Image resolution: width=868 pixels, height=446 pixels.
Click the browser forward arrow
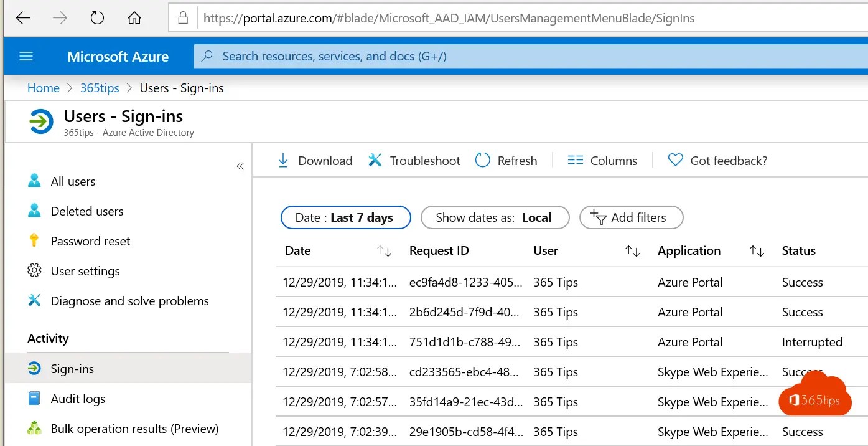[60, 18]
